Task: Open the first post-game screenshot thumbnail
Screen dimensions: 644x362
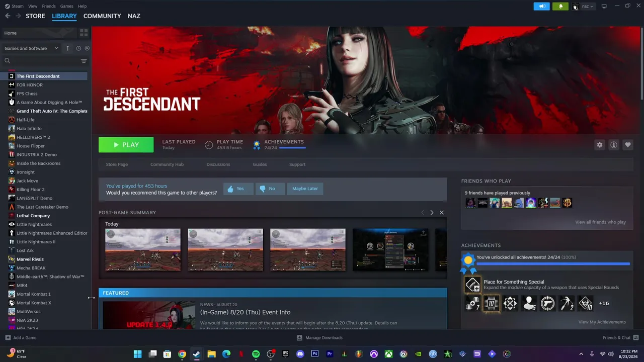Action: (143, 250)
